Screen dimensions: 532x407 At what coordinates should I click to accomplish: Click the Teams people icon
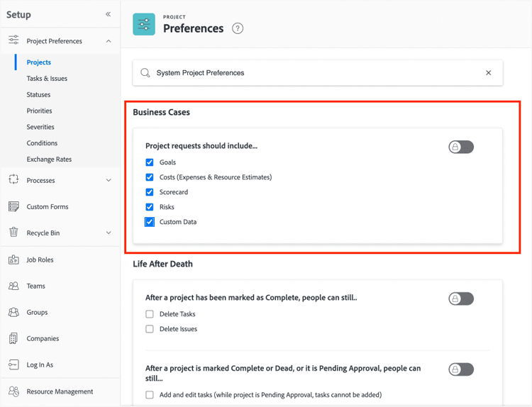click(x=13, y=286)
